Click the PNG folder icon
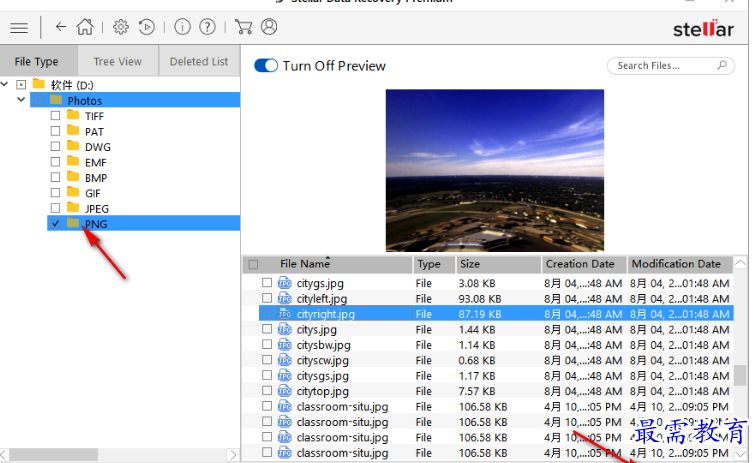The width and height of the screenshot is (756, 463). click(x=73, y=223)
